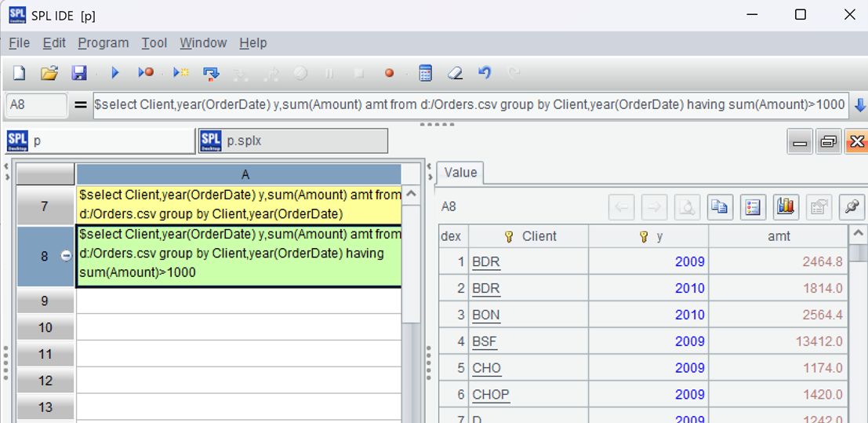Click the Run program play icon

(114, 73)
